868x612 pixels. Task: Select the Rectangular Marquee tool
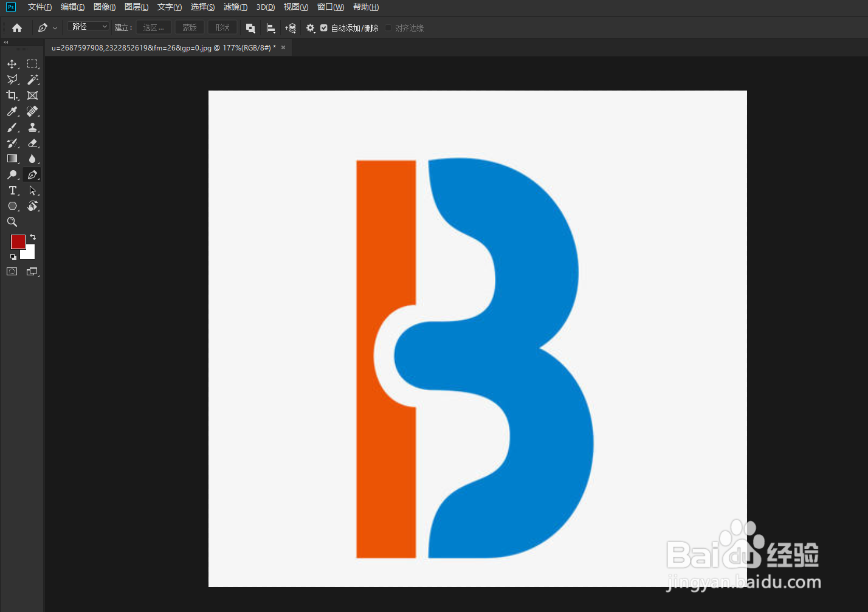[33, 64]
